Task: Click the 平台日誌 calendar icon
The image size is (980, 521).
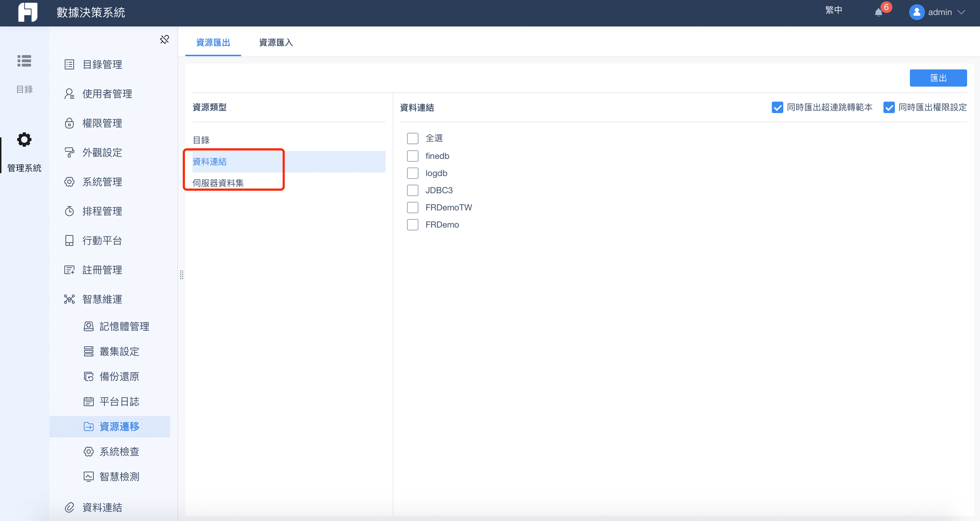Action: click(89, 401)
